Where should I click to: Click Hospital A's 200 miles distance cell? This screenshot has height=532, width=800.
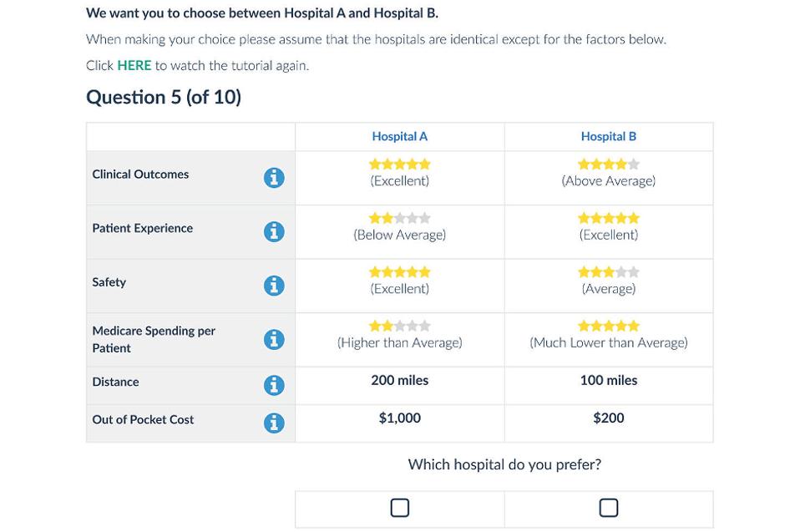click(399, 380)
